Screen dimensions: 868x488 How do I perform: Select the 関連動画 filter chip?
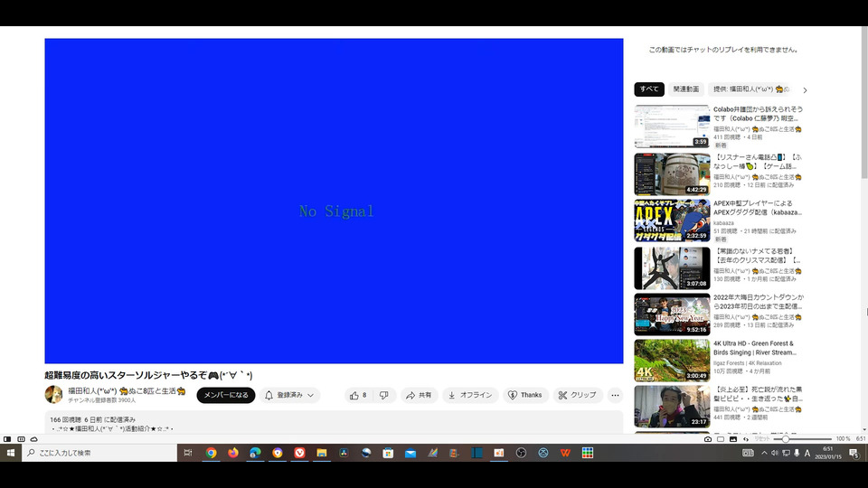(x=686, y=89)
